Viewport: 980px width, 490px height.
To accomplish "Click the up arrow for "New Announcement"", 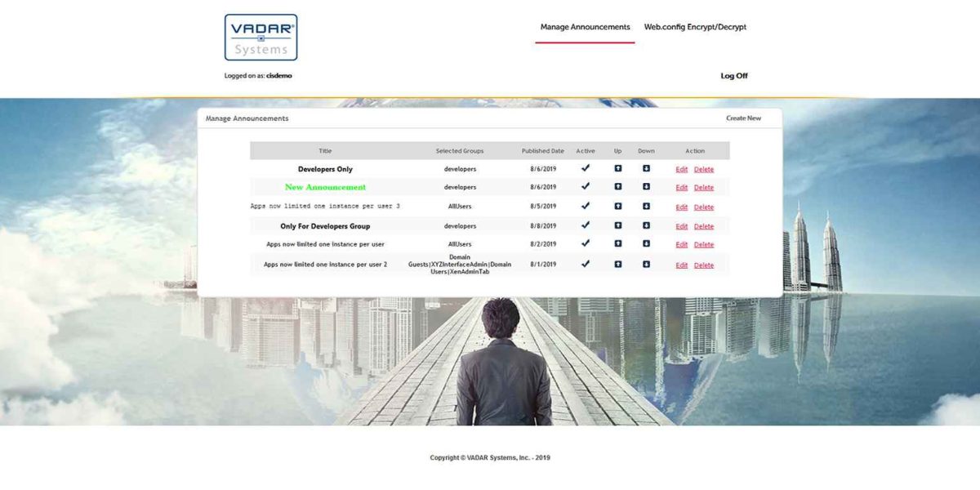I will [x=618, y=187].
